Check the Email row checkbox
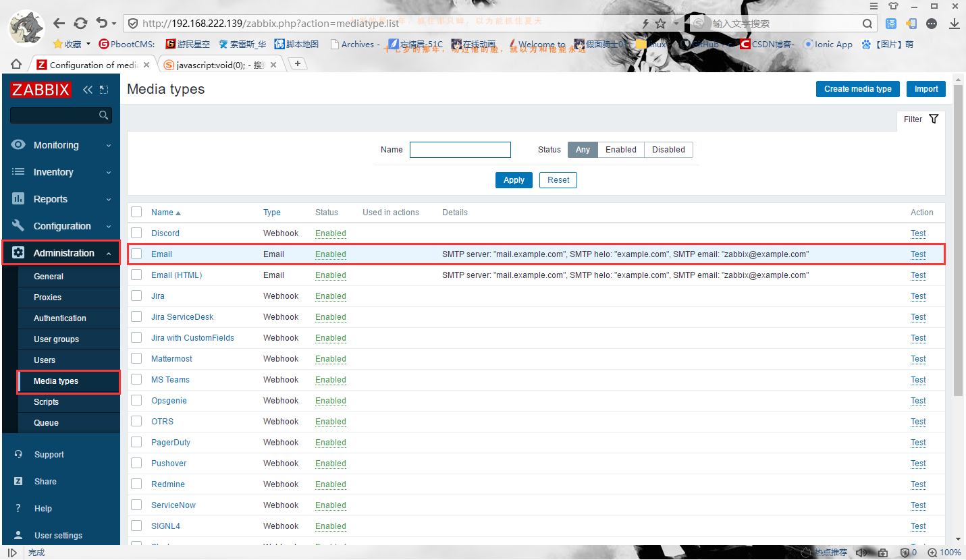Viewport: 966px width, 560px height. (136, 254)
